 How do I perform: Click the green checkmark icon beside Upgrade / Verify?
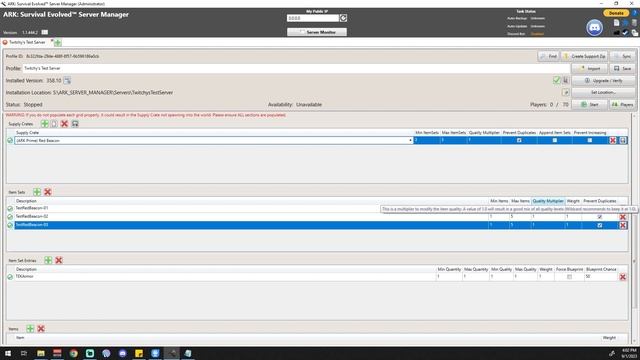[x=556, y=80]
